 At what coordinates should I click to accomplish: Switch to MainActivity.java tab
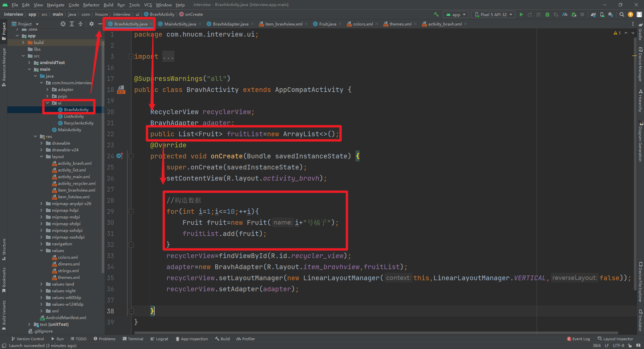pyautogui.click(x=180, y=24)
